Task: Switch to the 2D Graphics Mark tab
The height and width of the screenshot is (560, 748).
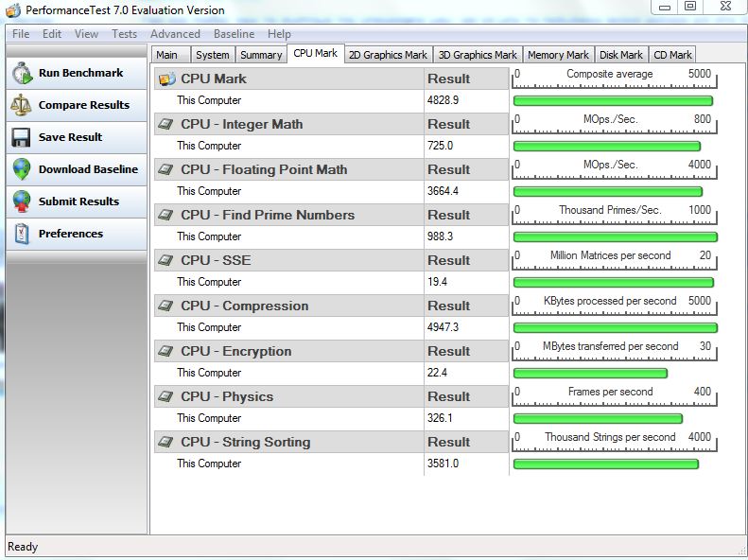Action: pos(388,55)
